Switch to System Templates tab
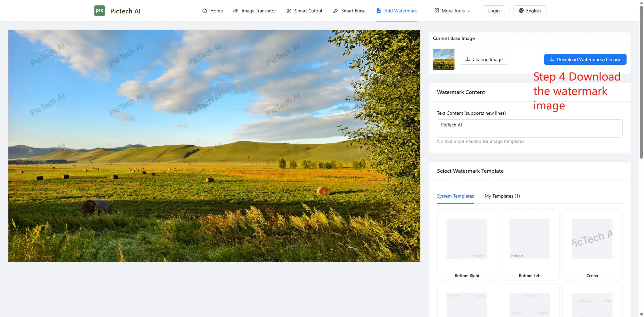This screenshot has width=644, height=317. [455, 196]
